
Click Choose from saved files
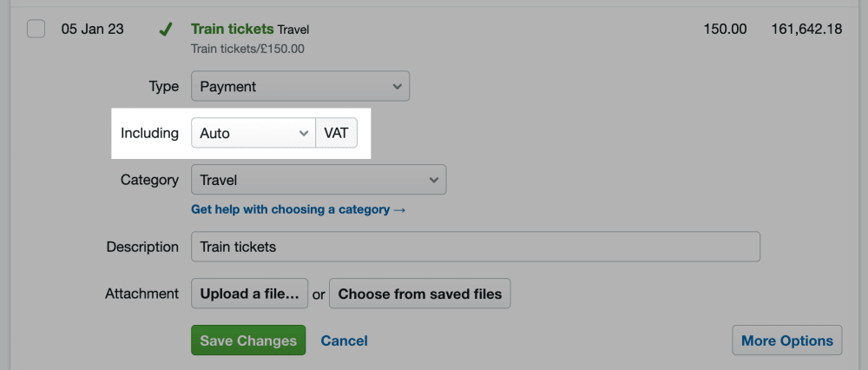click(420, 294)
